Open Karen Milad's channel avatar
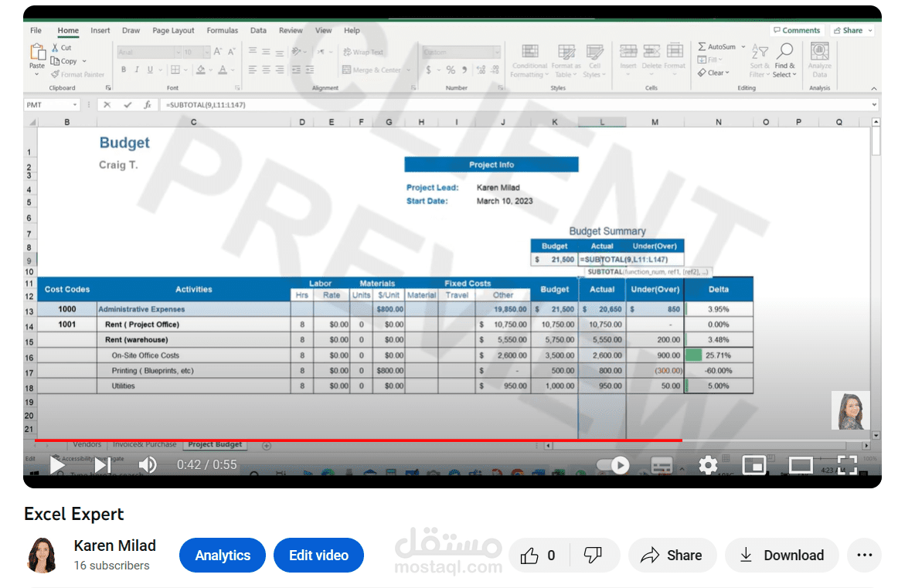This screenshot has height=588, width=898. (43, 555)
